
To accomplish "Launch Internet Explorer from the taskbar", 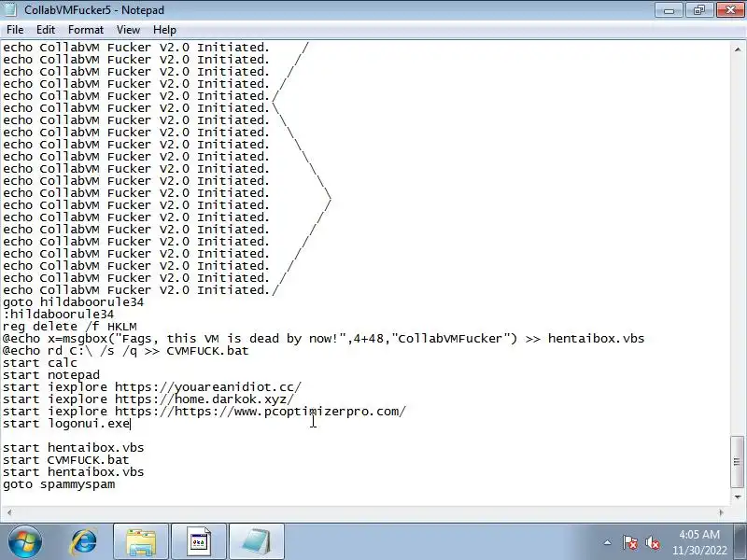I will (x=84, y=542).
